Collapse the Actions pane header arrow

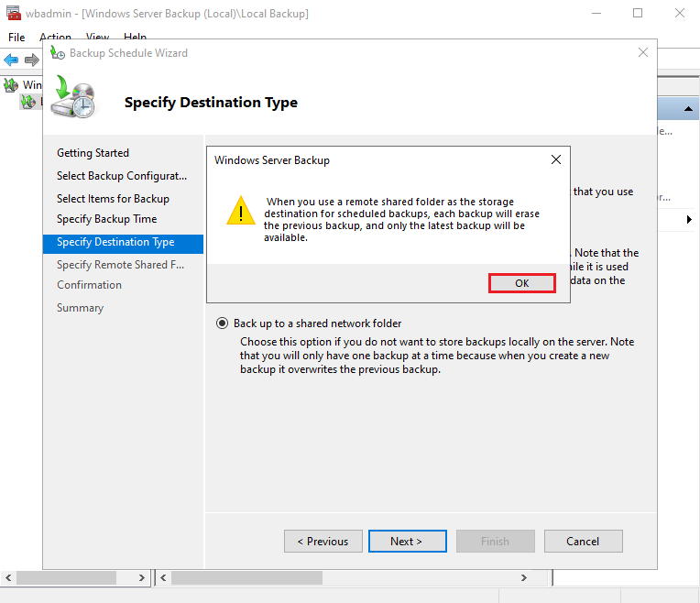pyautogui.click(x=687, y=108)
